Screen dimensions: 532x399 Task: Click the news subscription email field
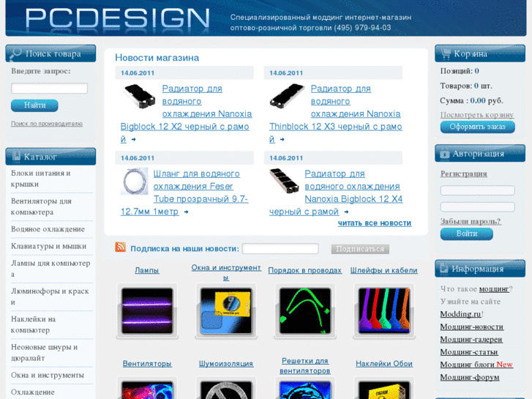coord(280,249)
